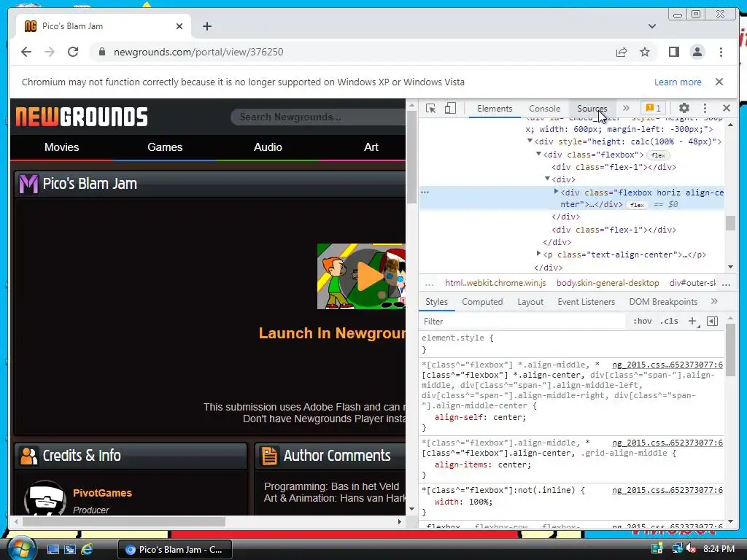The image size is (747, 560).
Task: Open the Art section
Action: point(371,147)
